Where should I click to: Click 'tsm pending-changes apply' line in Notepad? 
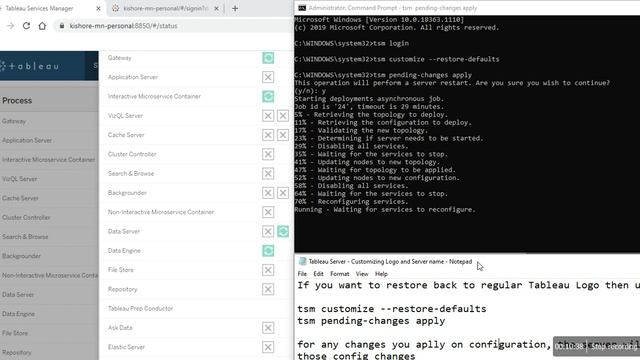[x=371, y=321]
